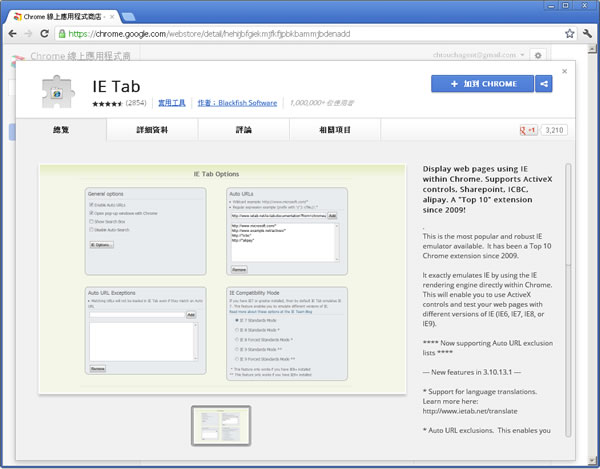Click the share icon beside add button
Viewport: 600px width, 469px height.
tap(544, 84)
